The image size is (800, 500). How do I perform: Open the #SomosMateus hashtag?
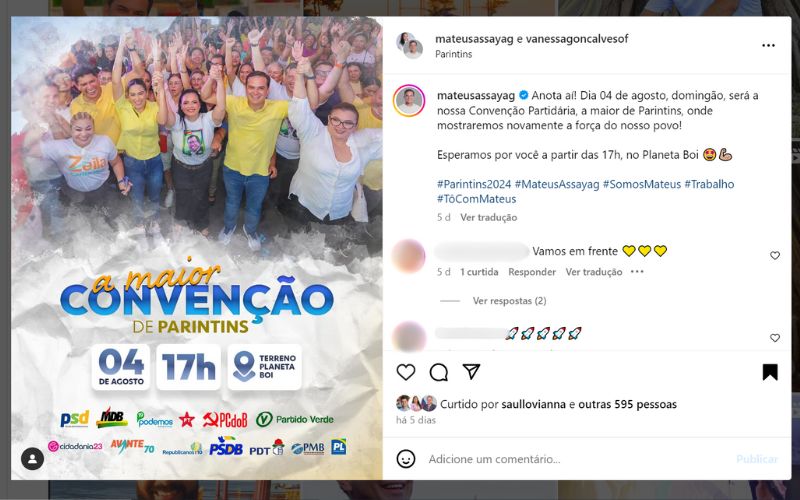click(641, 184)
